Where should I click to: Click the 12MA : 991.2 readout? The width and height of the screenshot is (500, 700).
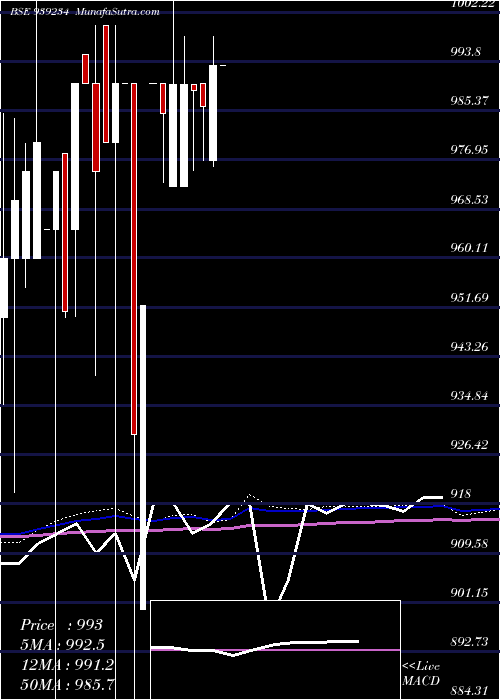[67, 665]
